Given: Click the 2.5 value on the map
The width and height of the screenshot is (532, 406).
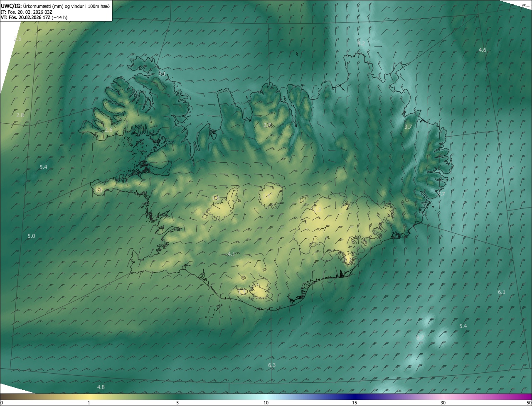Looking at the screenshot, I should [x=17, y=39].
